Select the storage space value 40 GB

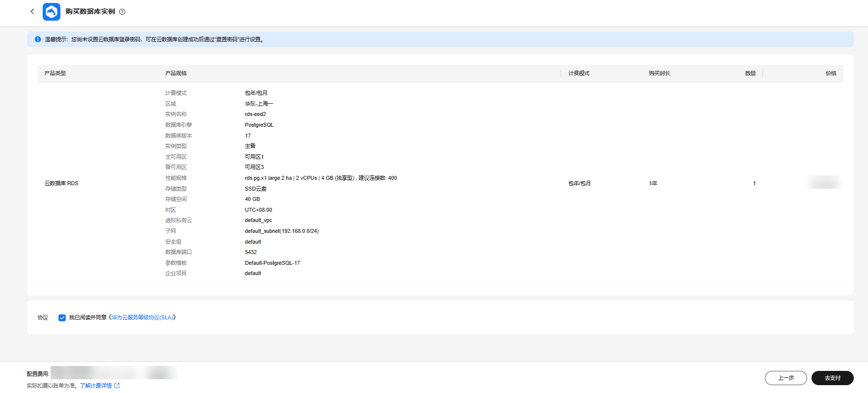252,199
